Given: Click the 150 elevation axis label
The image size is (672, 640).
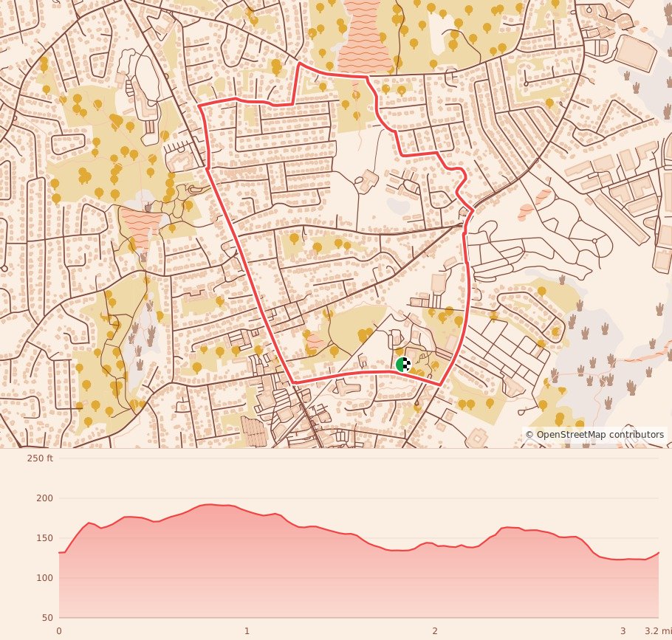Looking at the screenshot, I should pos(44,537).
